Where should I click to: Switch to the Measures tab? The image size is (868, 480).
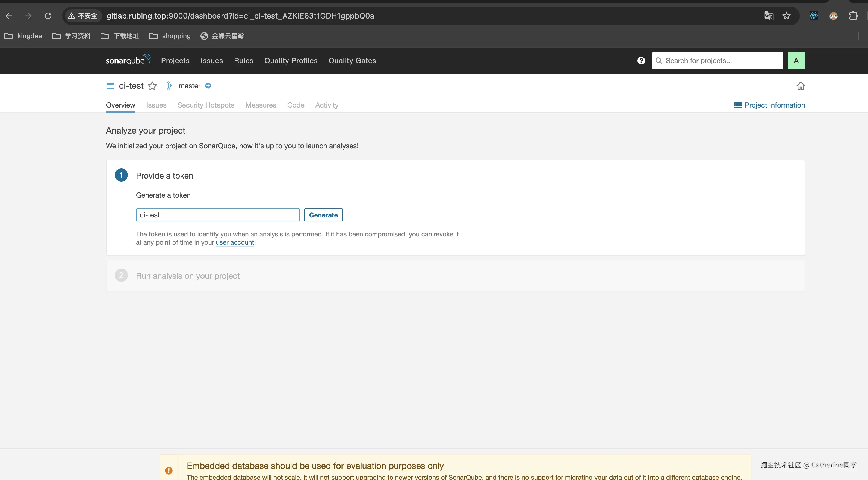(261, 105)
